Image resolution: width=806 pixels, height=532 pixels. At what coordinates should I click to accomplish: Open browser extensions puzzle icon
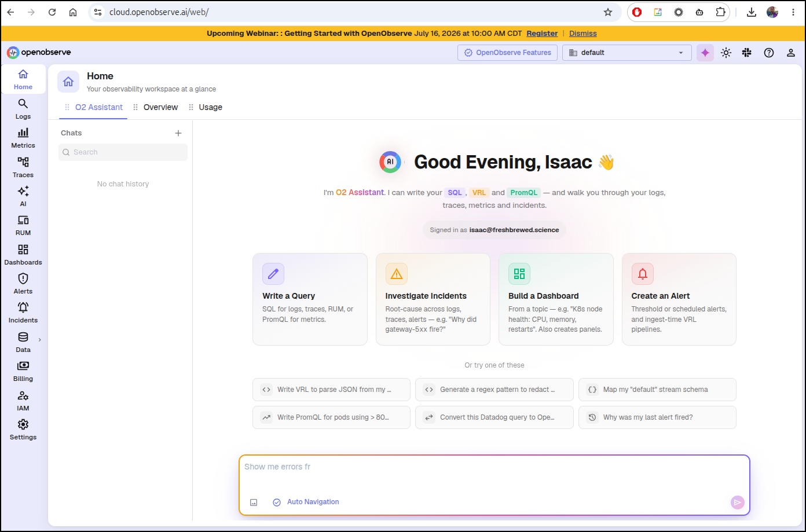tap(720, 12)
